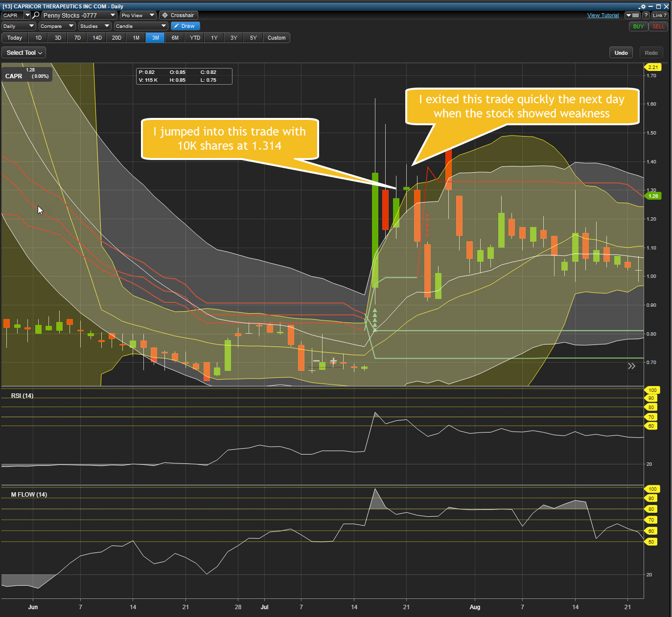Image resolution: width=672 pixels, height=617 pixels.
Task: Click the question mark help icon
Action: pos(646,15)
